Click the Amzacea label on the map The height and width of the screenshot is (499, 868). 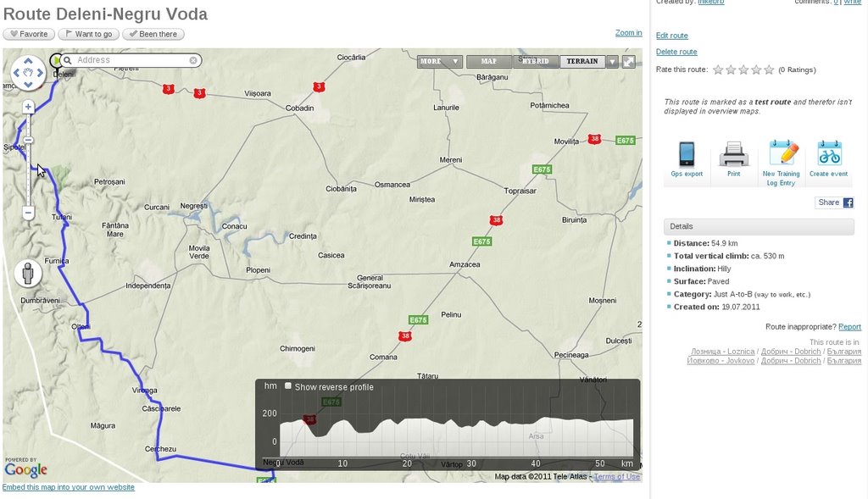click(465, 264)
